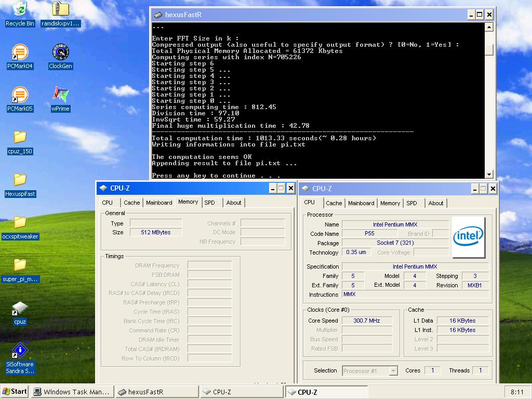This screenshot has width=532, height=399.
Task: Open the About tab in right CPU-Z window
Action: click(436, 203)
